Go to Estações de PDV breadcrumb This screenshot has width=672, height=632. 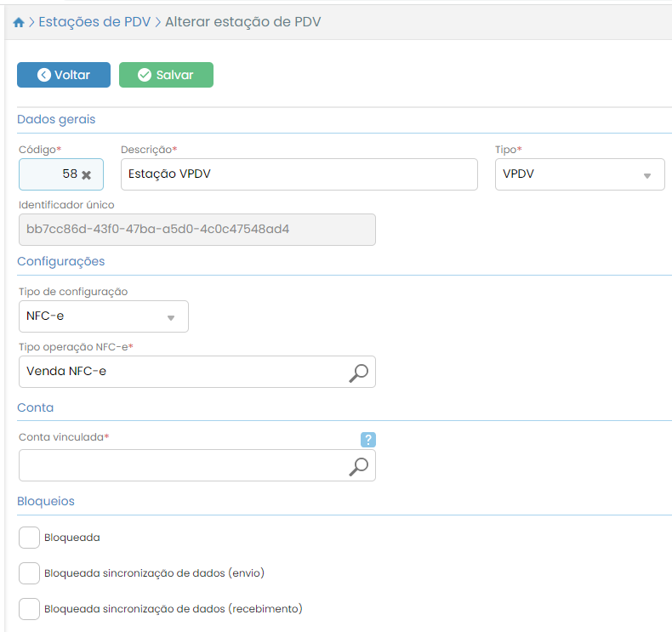pos(94,22)
